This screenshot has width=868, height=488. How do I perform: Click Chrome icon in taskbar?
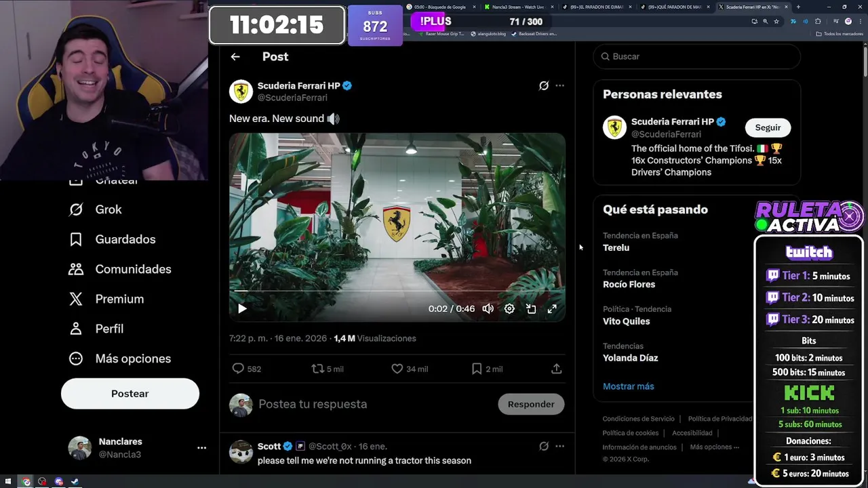point(26,482)
